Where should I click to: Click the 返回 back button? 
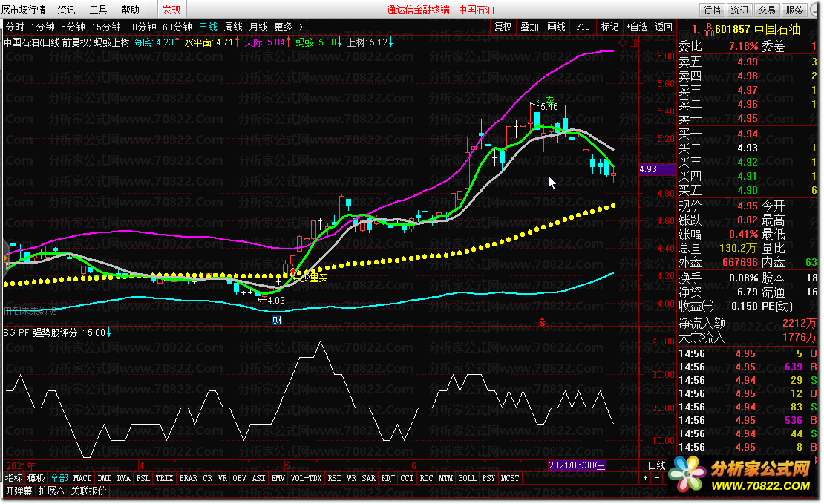(x=663, y=27)
